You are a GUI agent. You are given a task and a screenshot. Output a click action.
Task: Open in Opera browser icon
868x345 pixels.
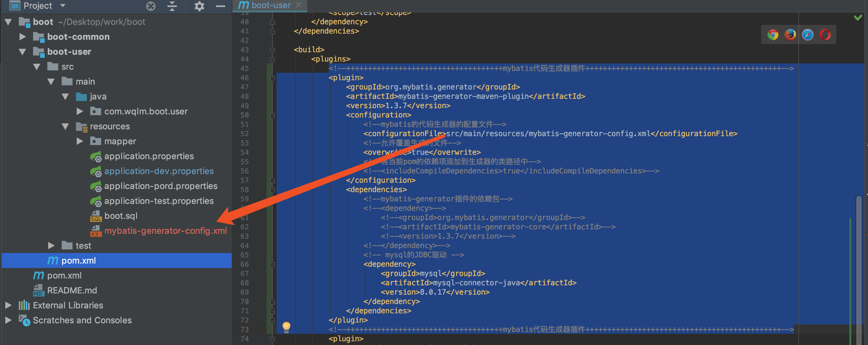(825, 35)
